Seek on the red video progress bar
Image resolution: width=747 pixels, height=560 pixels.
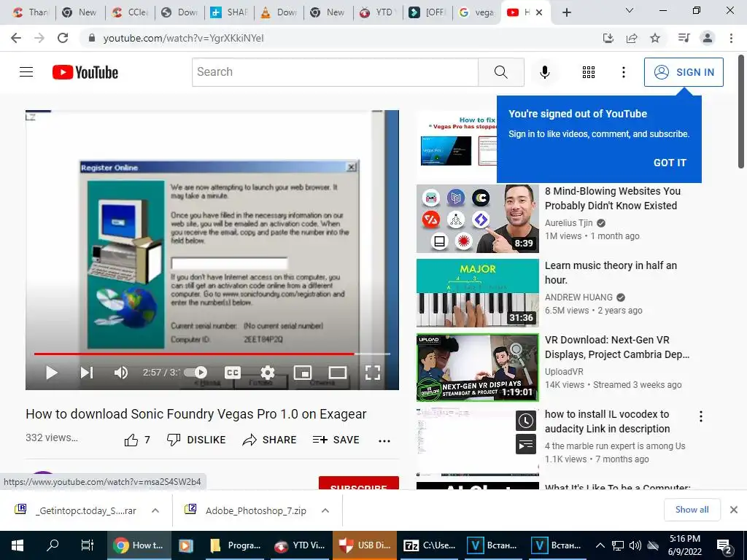pos(212,354)
